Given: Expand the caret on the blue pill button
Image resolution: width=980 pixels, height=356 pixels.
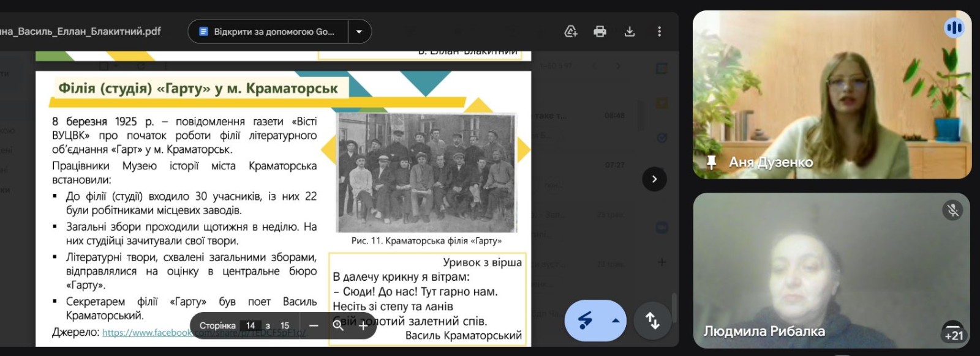Looking at the screenshot, I should (x=616, y=321).
